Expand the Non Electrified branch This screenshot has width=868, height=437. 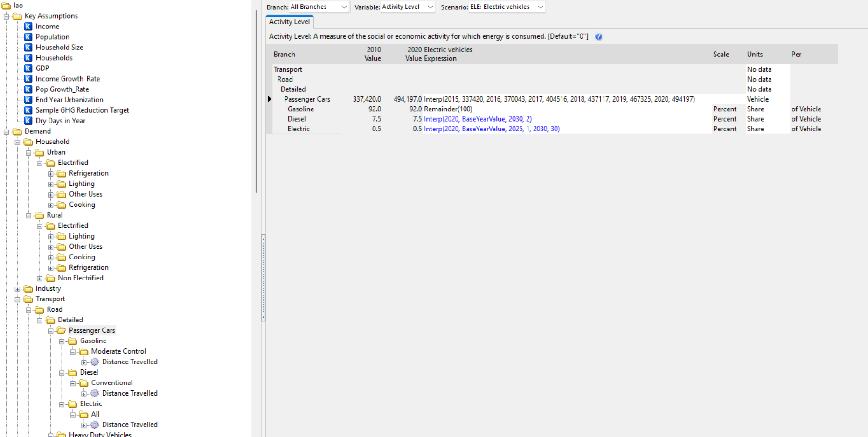(x=40, y=279)
